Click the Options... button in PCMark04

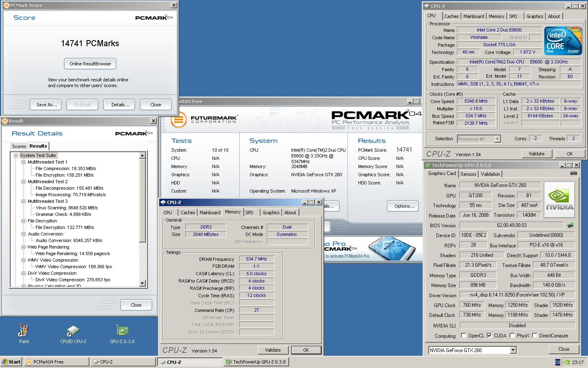404,206
